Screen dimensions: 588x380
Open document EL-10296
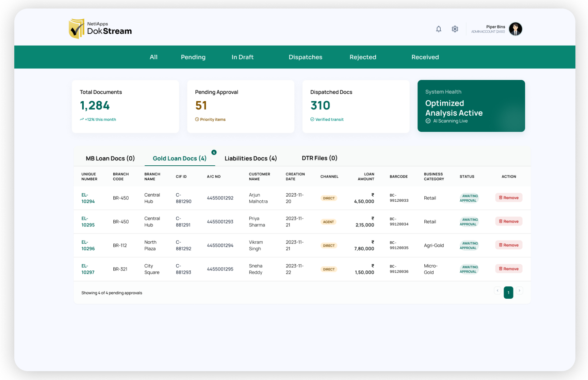[88, 245]
